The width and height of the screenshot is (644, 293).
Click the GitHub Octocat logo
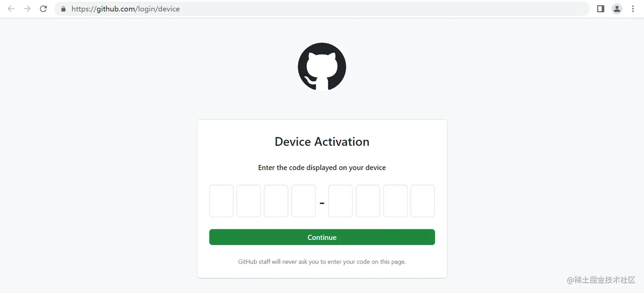(322, 67)
